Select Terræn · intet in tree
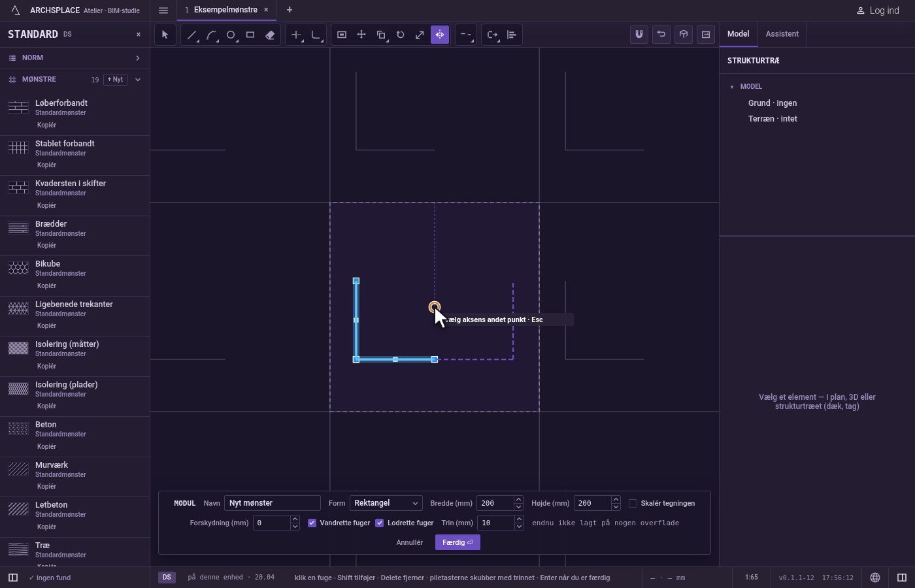This screenshot has width=915, height=588. click(x=773, y=119)
